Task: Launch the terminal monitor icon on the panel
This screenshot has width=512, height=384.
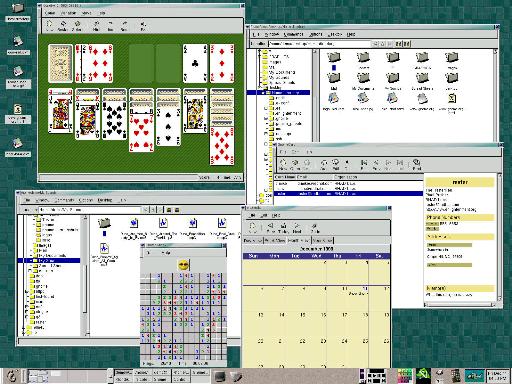Action: tap(220, 376)
